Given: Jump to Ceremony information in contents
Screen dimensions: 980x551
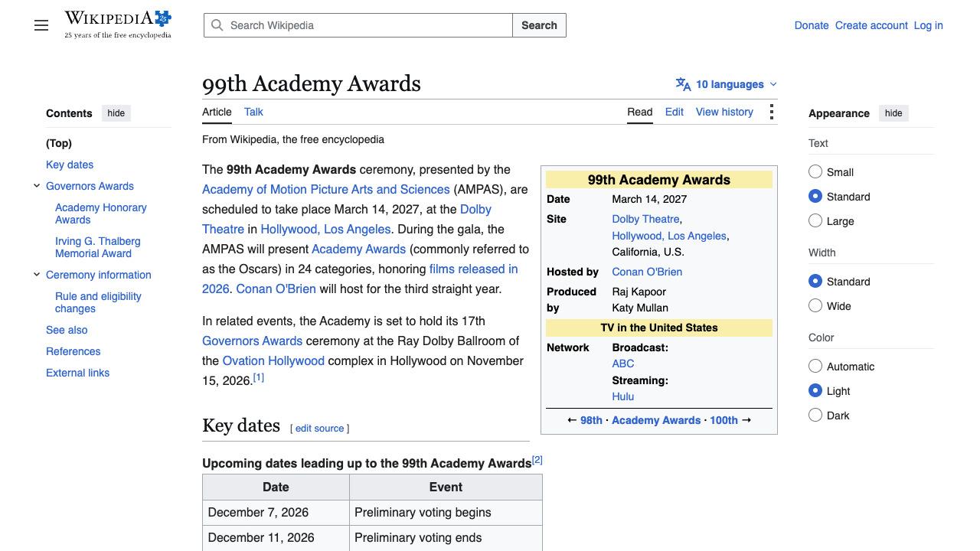Looking at the screenshot, I should pos(99,275).
